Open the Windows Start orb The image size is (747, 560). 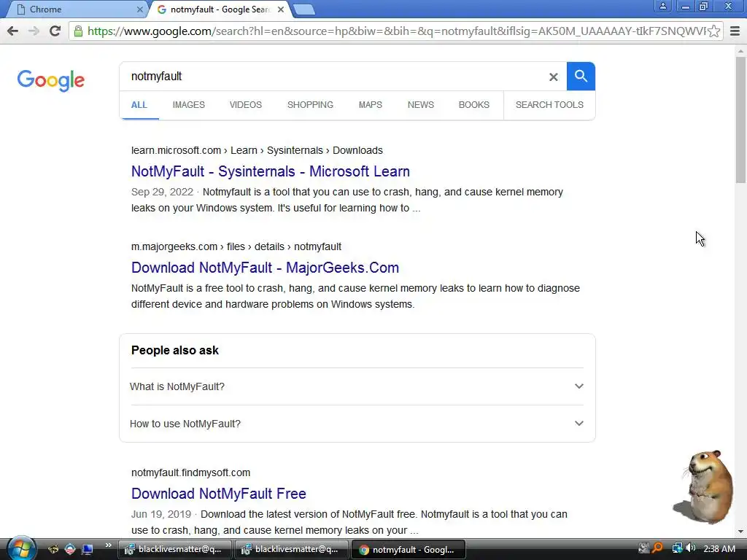(x=20, y=548)
